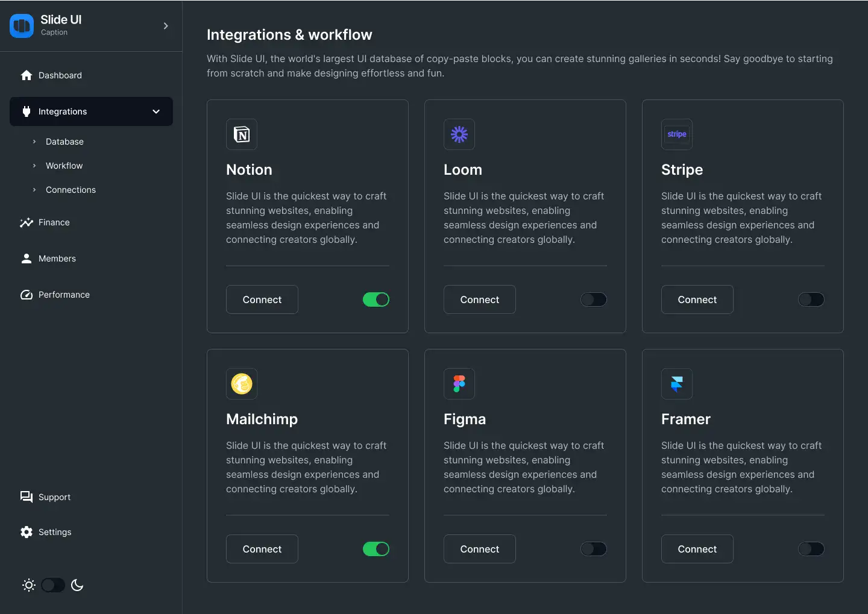Expand the Database submenu item
The image size is (868, 614).
coord(64,142)
